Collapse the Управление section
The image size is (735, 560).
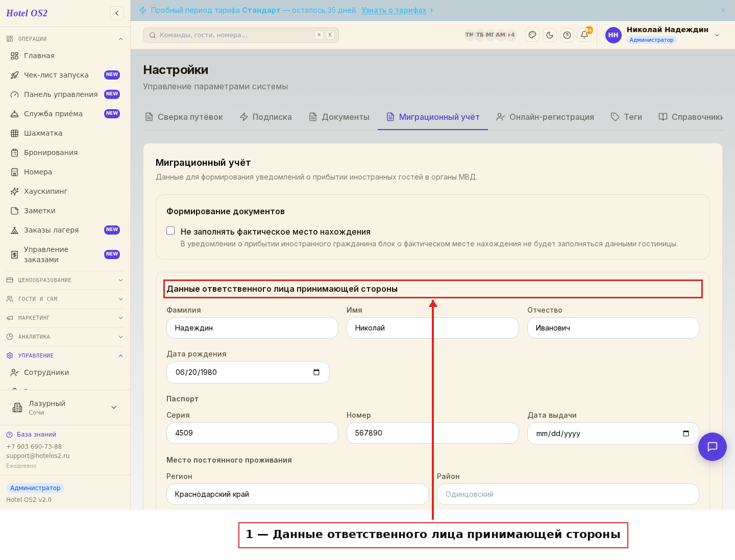65,355
